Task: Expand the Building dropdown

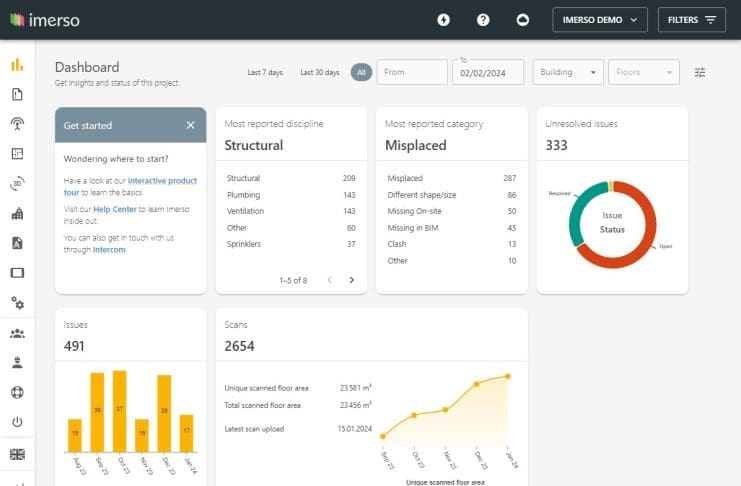Action: click(568, 72)
